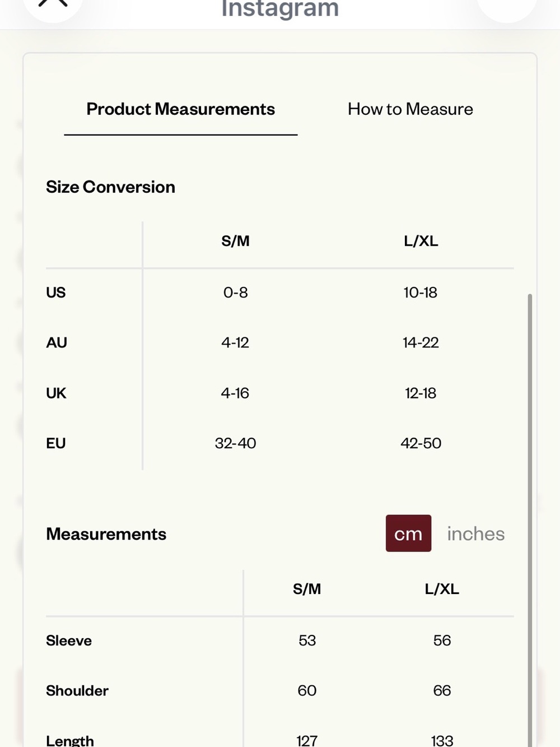The width and height of the screenshot is (560, 747).
Task: Click the Measurements heading
Action: point(106,534)
